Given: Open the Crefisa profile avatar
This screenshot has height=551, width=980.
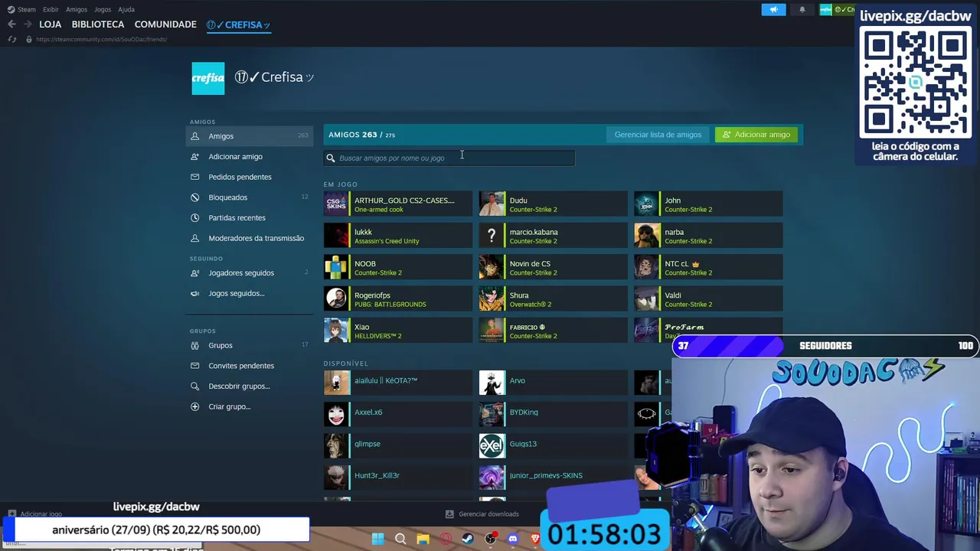Looking at the screenshot, I should pyautogui.click(x=208, y=78).
